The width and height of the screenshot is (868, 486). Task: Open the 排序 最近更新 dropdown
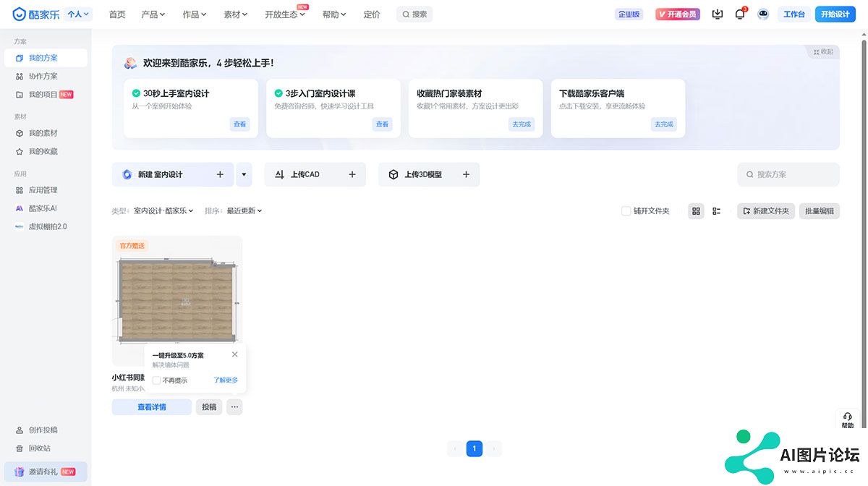[244, 211]
